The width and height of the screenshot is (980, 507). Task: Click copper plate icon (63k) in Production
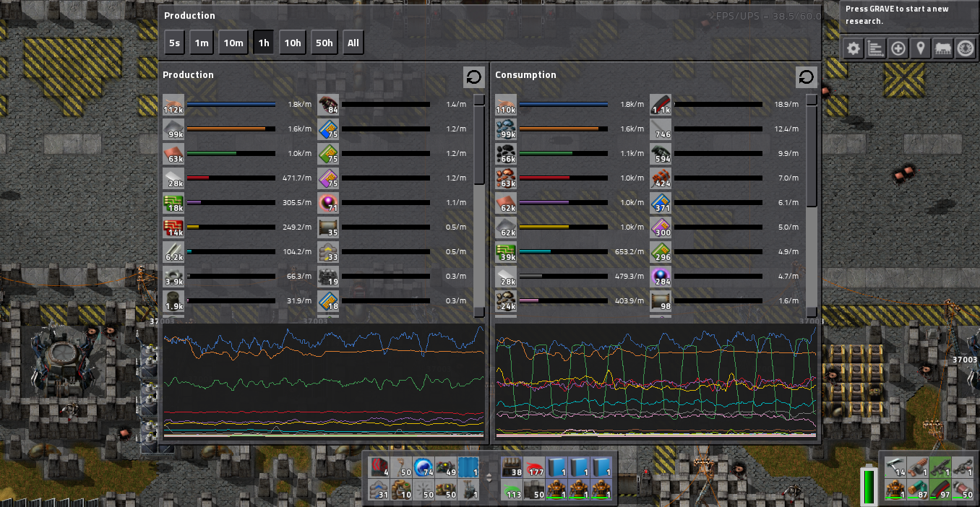tap(173, 154)
